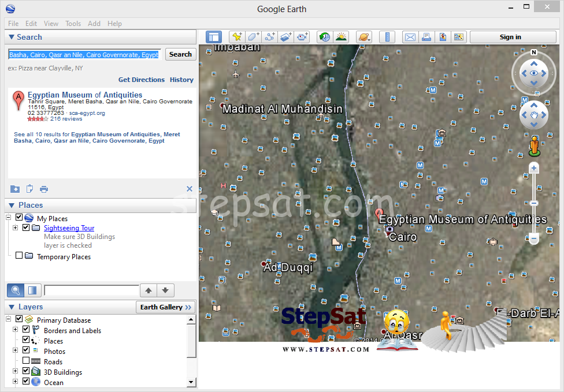Enable the Roads layer checkbox
Screen dimensions: 564x392
coord(26,361)
